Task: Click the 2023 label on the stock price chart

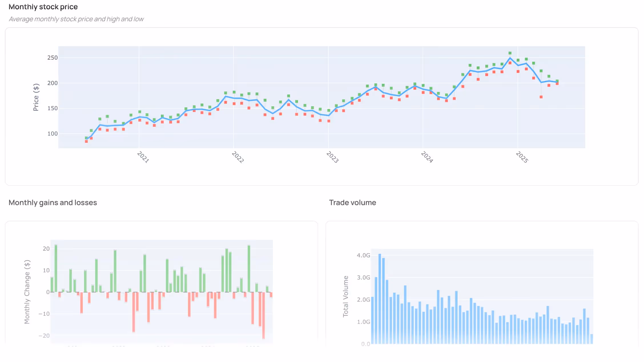Action: pos(333,157)
